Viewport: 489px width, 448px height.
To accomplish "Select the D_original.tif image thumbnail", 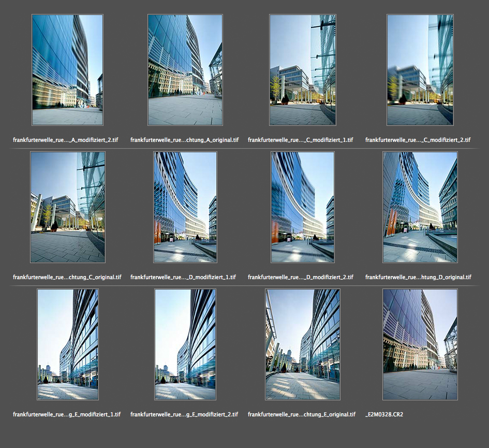I will [420, 207].
